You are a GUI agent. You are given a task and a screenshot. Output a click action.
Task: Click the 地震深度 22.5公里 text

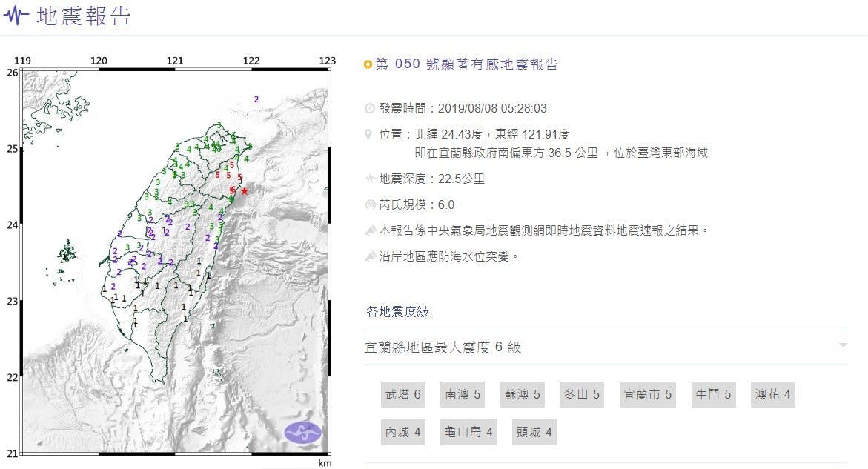click(x=432, y=179)
